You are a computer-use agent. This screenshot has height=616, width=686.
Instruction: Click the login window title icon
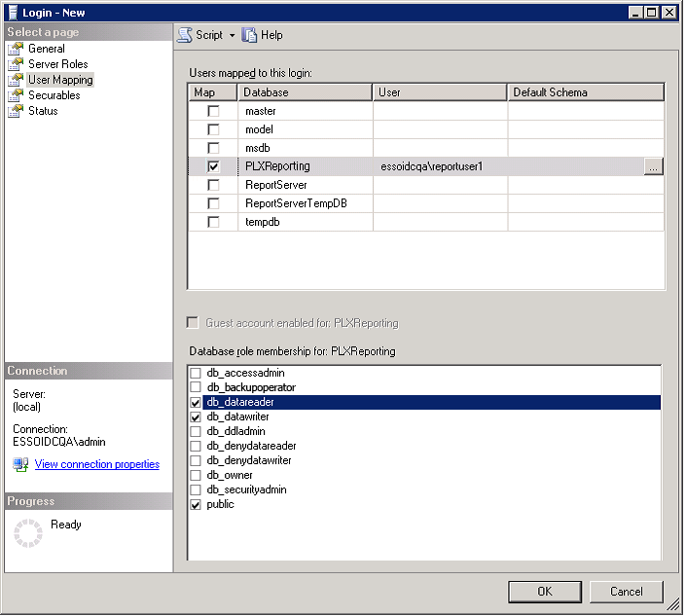[x=13, y=13]
